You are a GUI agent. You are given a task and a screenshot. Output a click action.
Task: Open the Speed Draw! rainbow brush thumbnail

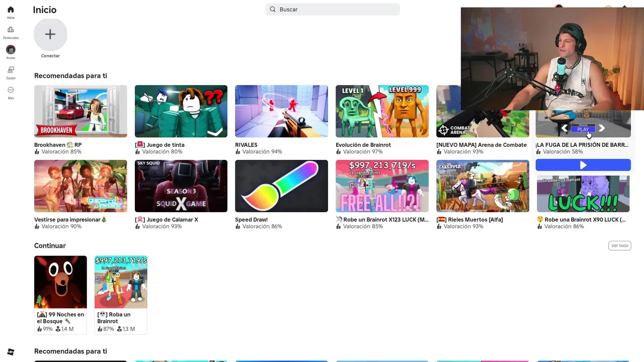[281, 186]
